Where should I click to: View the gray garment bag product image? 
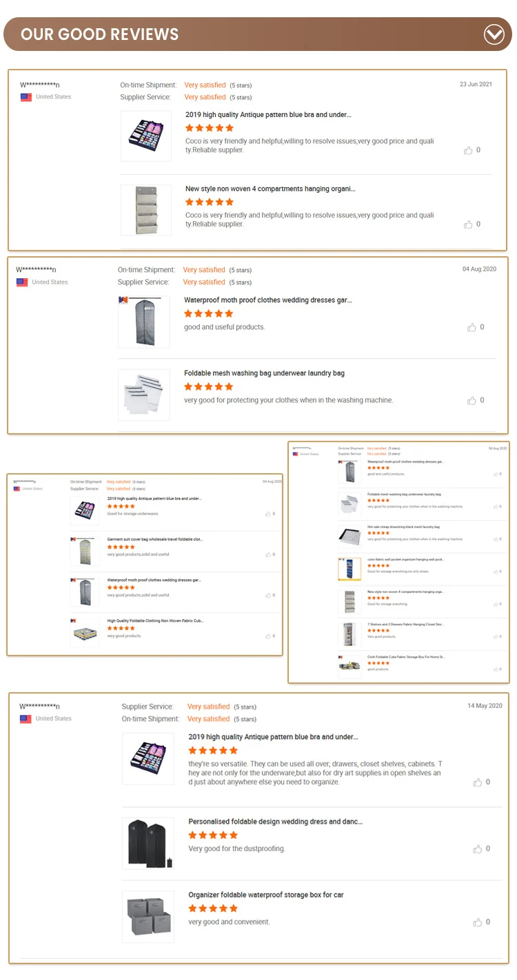click(143, 322)
